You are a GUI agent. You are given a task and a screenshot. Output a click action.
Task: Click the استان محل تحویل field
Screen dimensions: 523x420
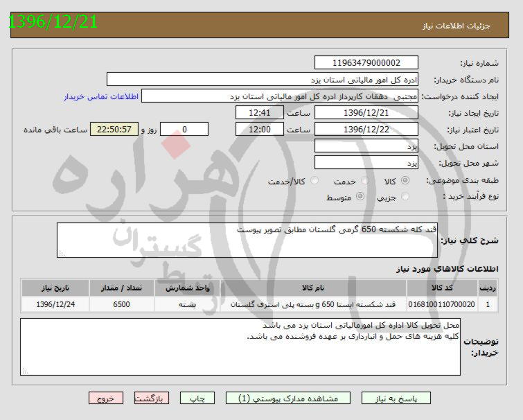366,146
